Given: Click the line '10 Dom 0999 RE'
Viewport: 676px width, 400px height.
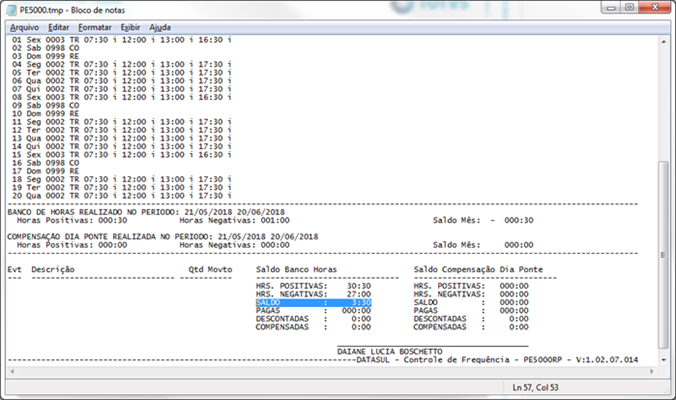Looking at the screenshot, I should (x=46, y=113).
